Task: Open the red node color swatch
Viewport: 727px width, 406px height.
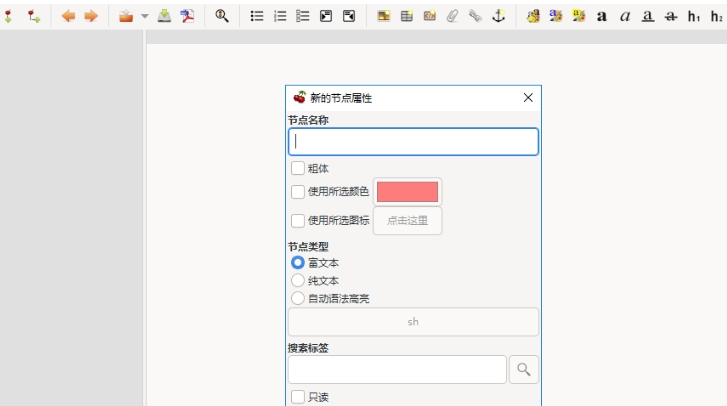Action: tap(408, 191)
